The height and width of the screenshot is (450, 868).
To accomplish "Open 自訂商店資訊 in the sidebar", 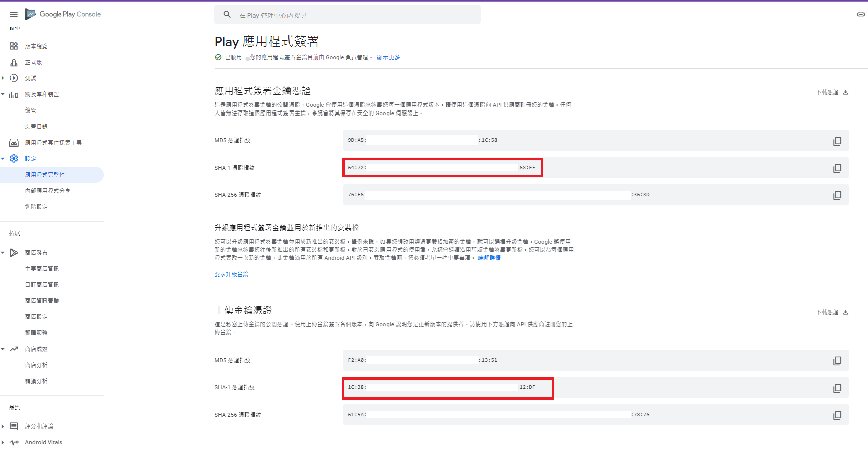I will 42,285.
